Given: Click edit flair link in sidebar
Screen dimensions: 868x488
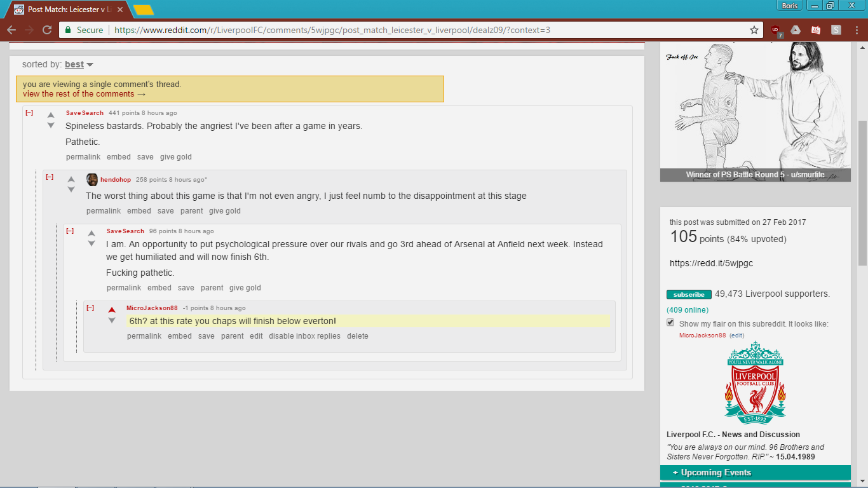Looking at the screenshot, I should coord(736,335).
